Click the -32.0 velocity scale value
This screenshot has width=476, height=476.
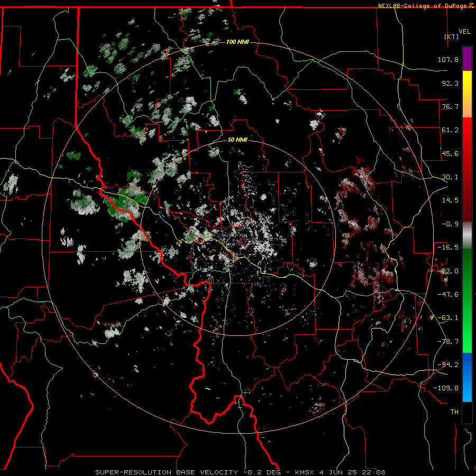448,271
